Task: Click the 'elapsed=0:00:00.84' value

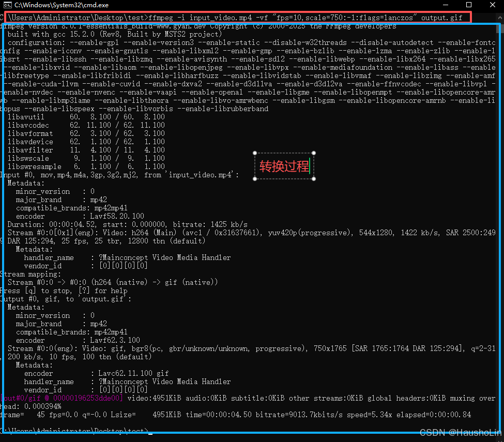Action: [x=434, y=415]
